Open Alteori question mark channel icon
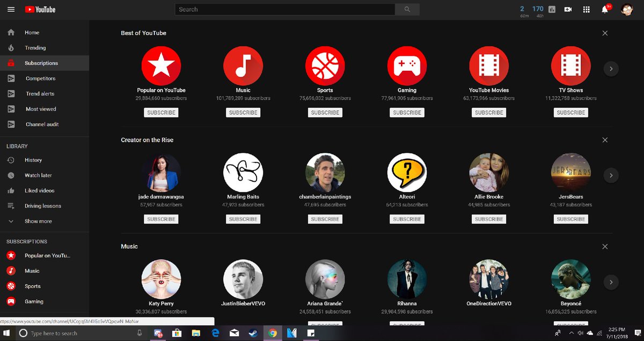Screen dimensions: 644x341 (x=407, y=172)
